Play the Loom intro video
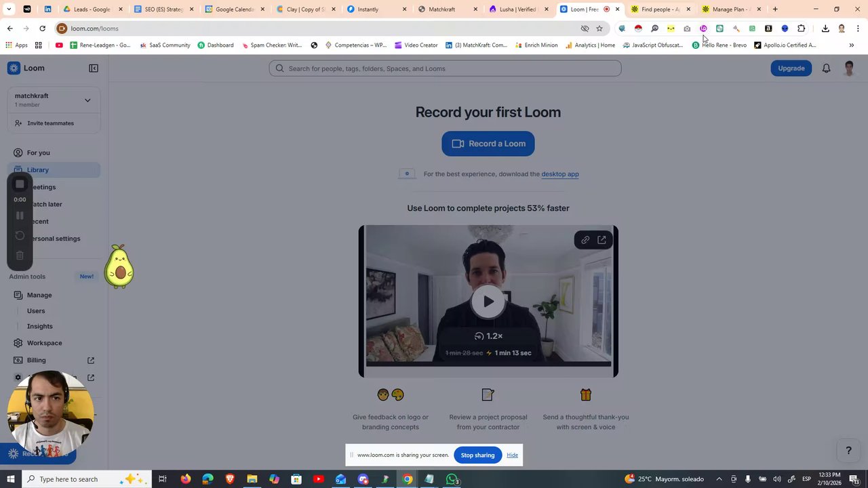868x488 pixels. [488, 302]
